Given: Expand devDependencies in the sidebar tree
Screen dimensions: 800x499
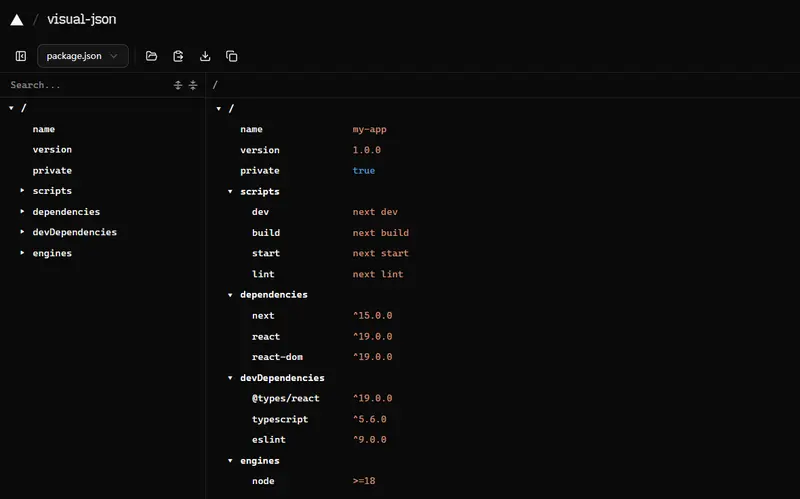Looking at the screenshot, I should pyautogui.click(x=22, y=232).
